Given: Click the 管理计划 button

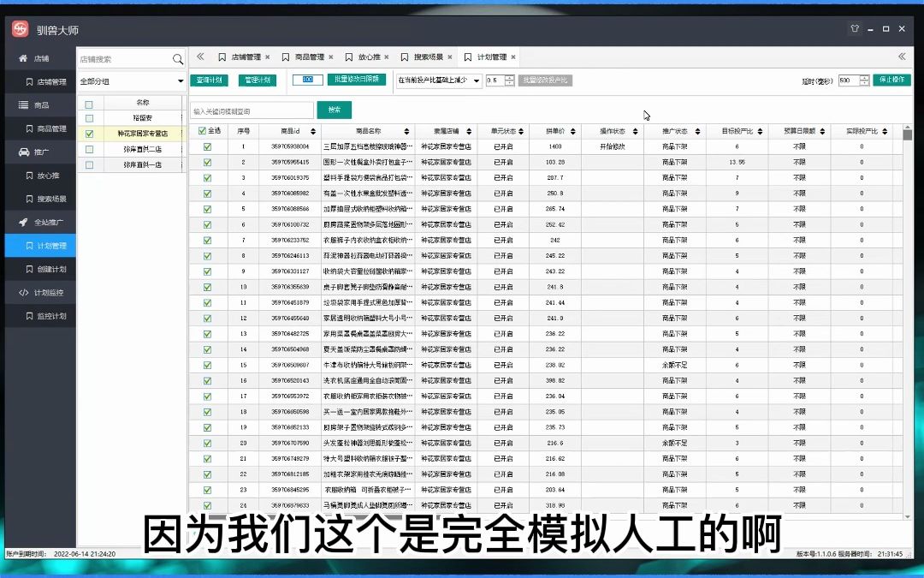Looking at the screenshot, I should (x=258, y=80).
